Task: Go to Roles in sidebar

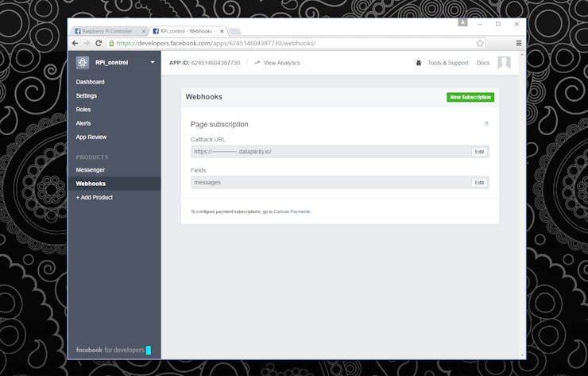Action: 83,110
